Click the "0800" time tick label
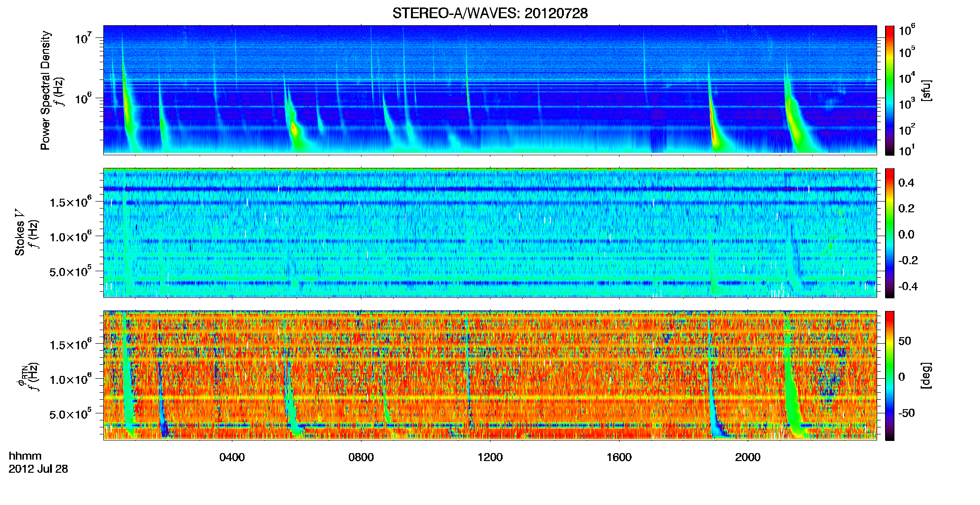 (361, 457)
